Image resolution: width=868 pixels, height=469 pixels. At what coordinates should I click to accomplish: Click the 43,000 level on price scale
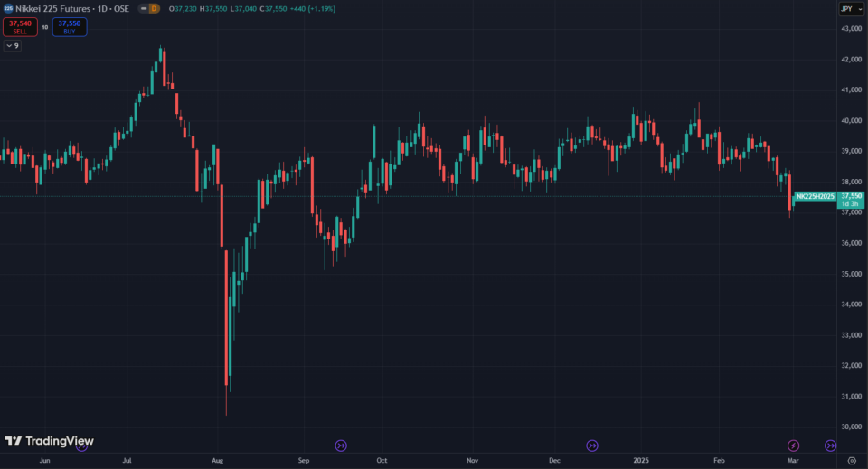tap(851, 29)
